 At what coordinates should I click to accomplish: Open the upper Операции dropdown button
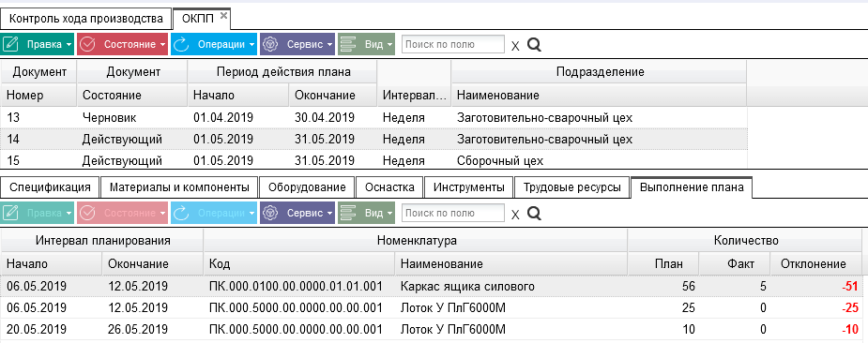214,44
